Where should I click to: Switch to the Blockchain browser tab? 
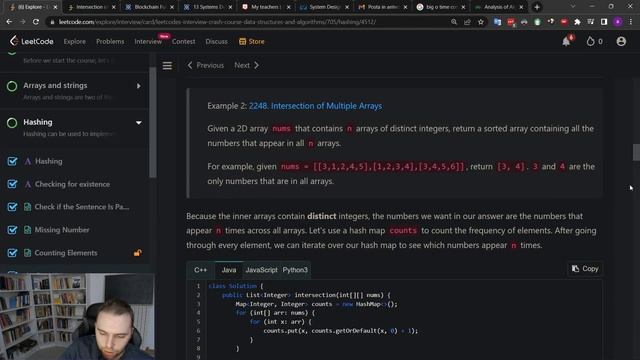[x=149, y=7]
